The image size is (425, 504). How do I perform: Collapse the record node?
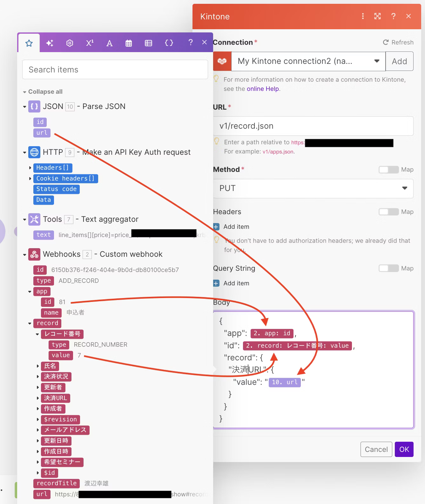coord(30,323)
